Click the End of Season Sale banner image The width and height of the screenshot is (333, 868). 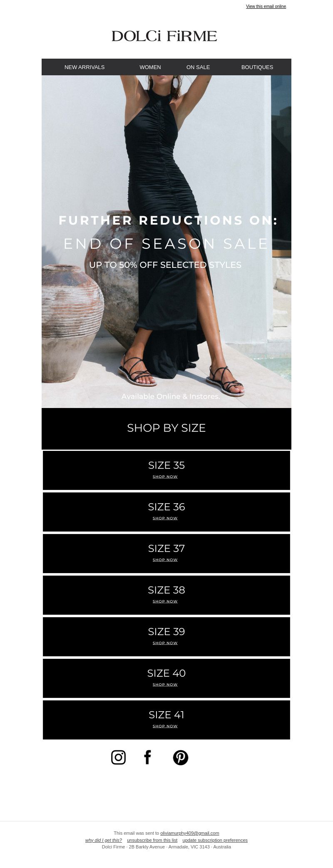coord(166,242)
